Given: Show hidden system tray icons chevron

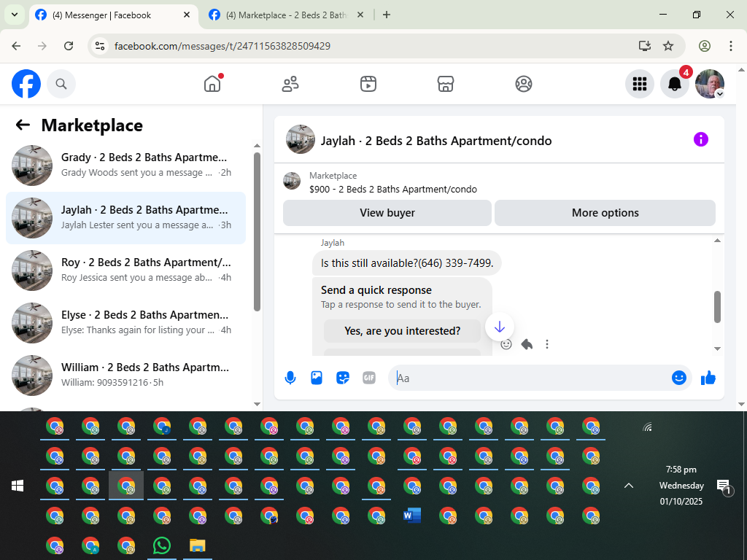Looking at the screenshot, I should coord(629,486).
